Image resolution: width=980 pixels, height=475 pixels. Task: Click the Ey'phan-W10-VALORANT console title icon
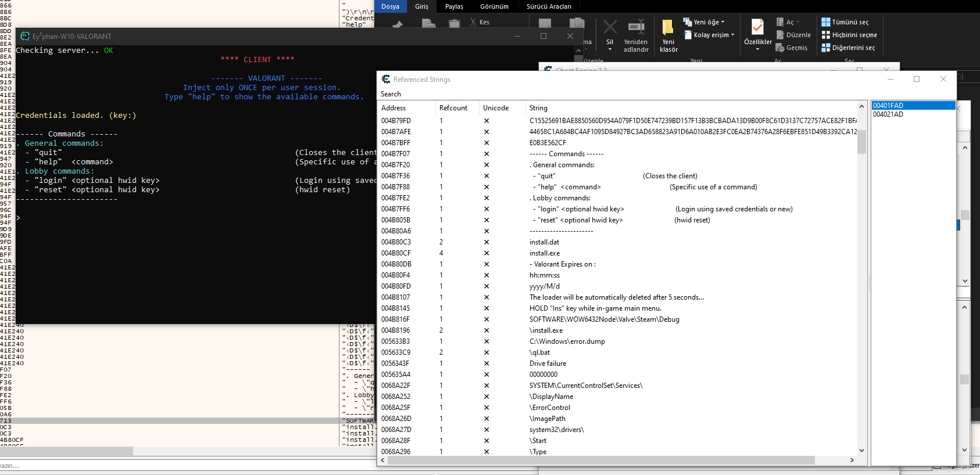(25, 36)
